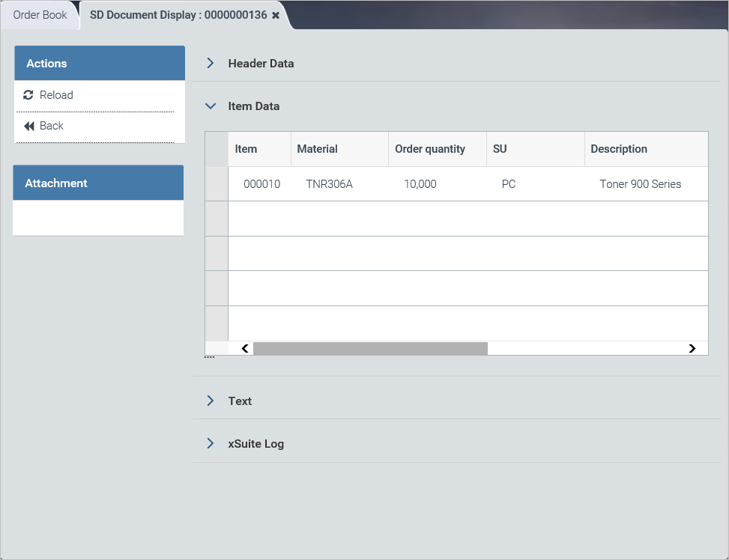This screenshot has height=560, width=729.
Task: Click the Order quantity column header
Action: [430, 149]
